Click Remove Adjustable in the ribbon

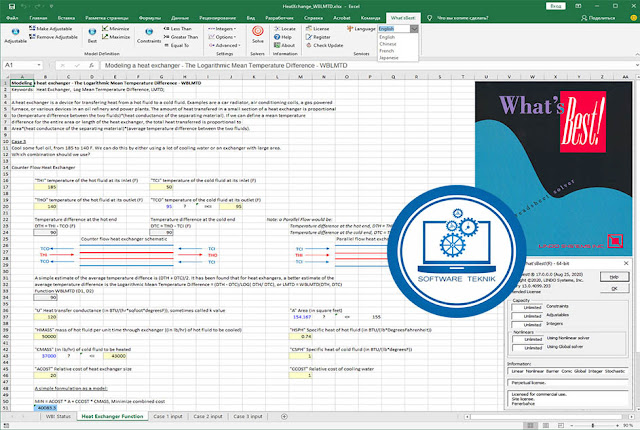53,37
